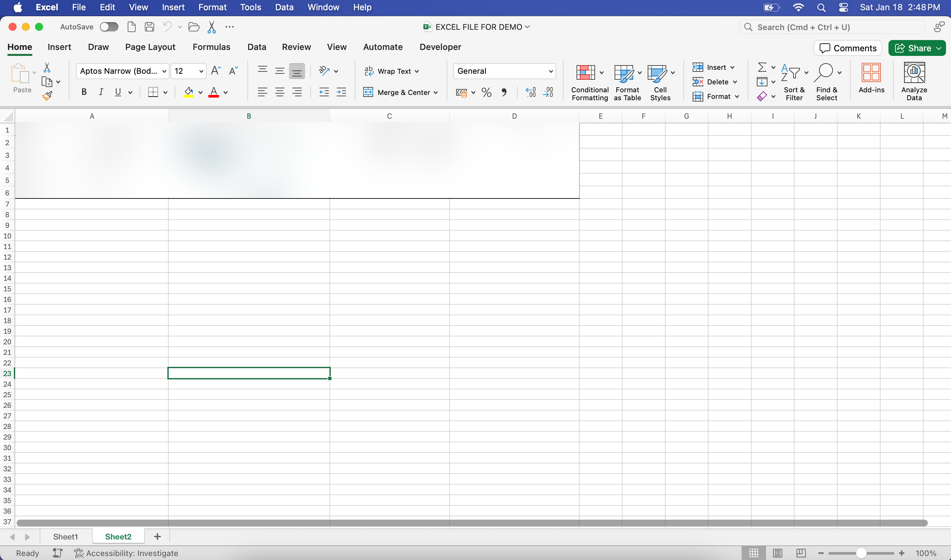Toggle the AutoSave switch
951x560 pixels.
point(109,27)
